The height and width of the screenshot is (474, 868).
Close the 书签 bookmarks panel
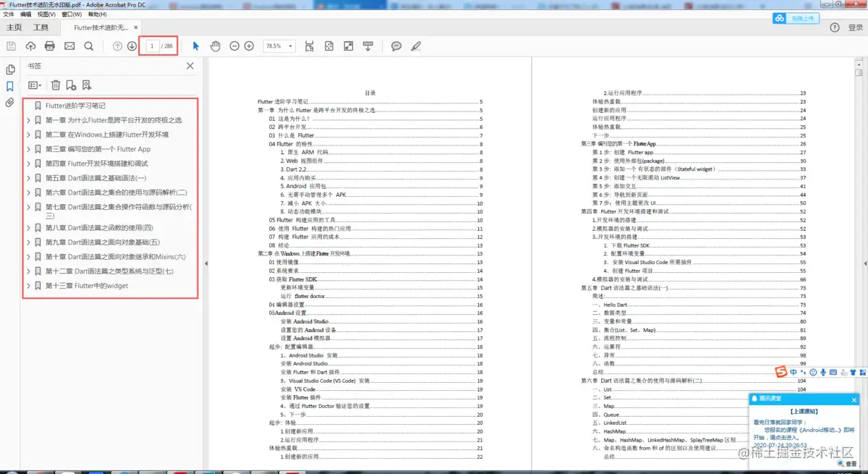point(190,66)
